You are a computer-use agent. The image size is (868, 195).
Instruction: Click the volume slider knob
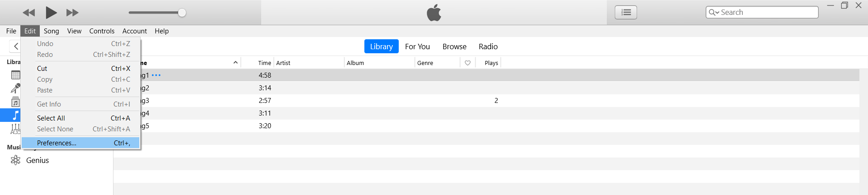pos(182,13)
